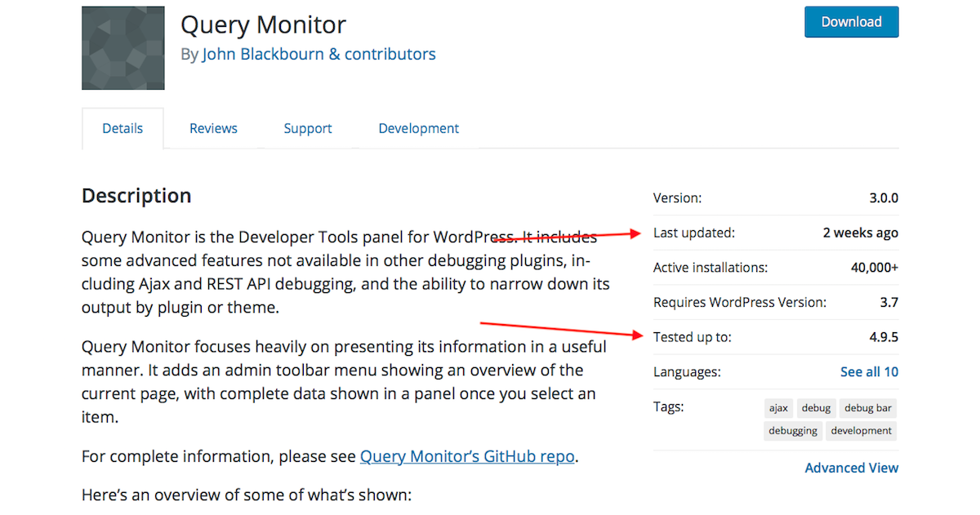Click the Query Monitor plugin icon
This screenshot has width=980, height=515.
(x=123, y=48)
